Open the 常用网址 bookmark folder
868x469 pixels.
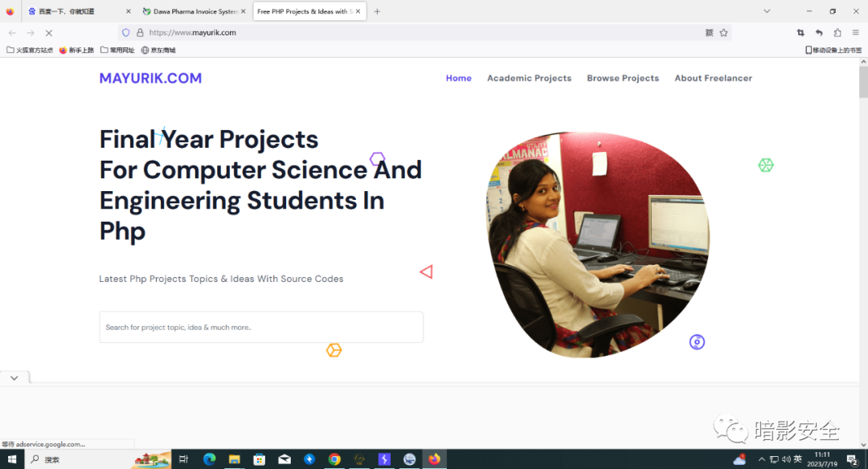(x=117, y=50)
